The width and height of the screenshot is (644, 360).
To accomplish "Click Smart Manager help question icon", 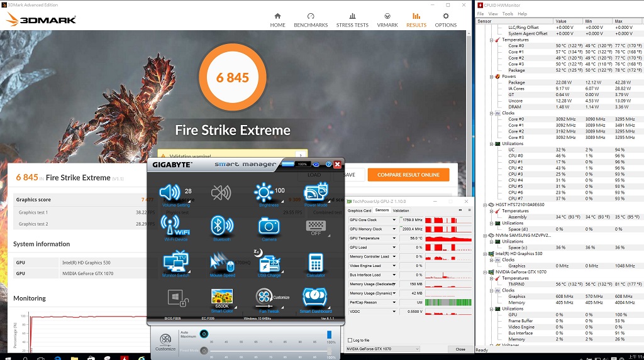I will coord(328,164).
